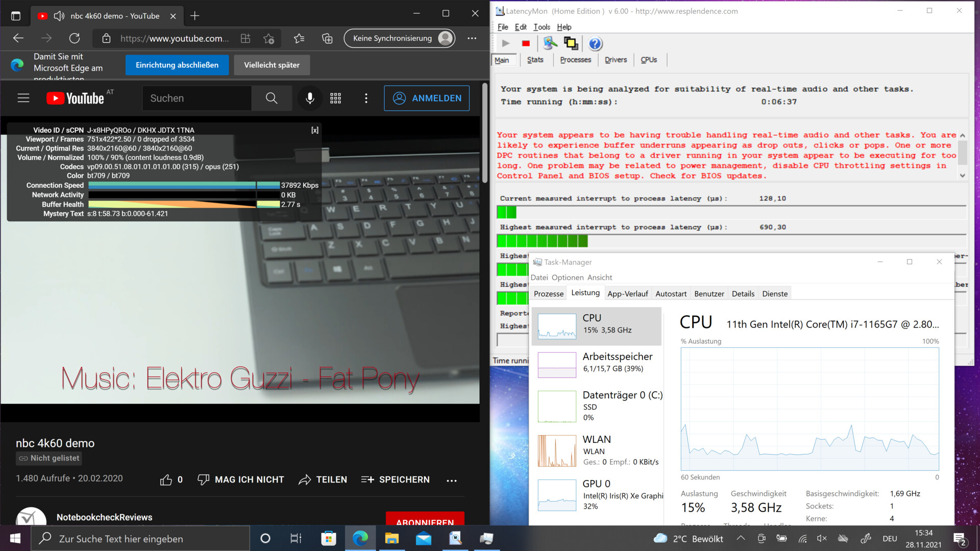Refresh the Edge browser page

coord(75,38)
